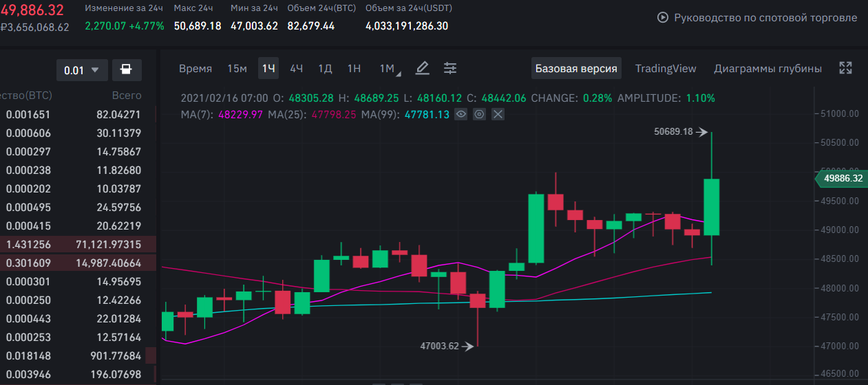Image resolution: width=868 pixels, height=385 pixels.
Task: Open MA indicator settings icon
Action: pyautogui.click(x=480, y=114)
